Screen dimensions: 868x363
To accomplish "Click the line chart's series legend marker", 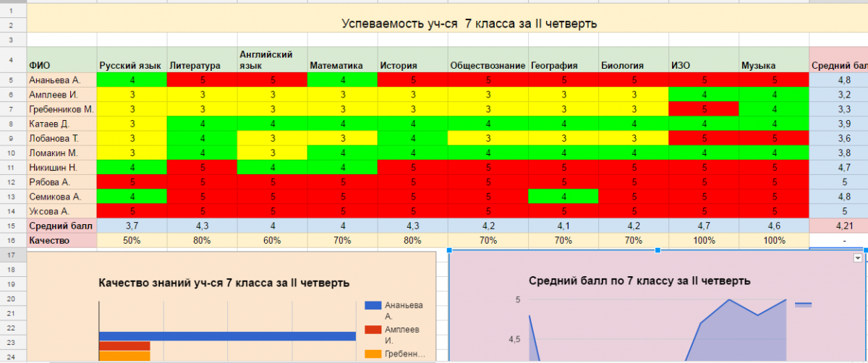I will [803, 305].
